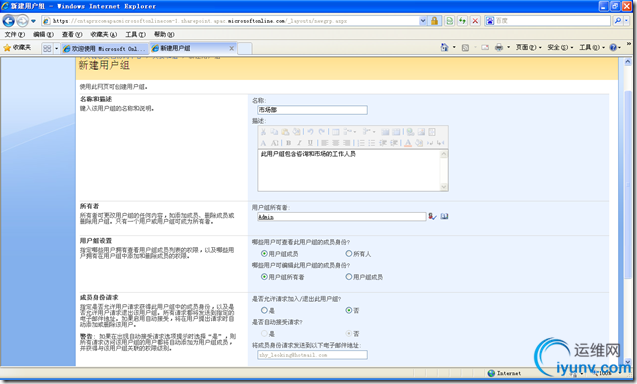Click the Insert Table icon in editor

[336, 132]
